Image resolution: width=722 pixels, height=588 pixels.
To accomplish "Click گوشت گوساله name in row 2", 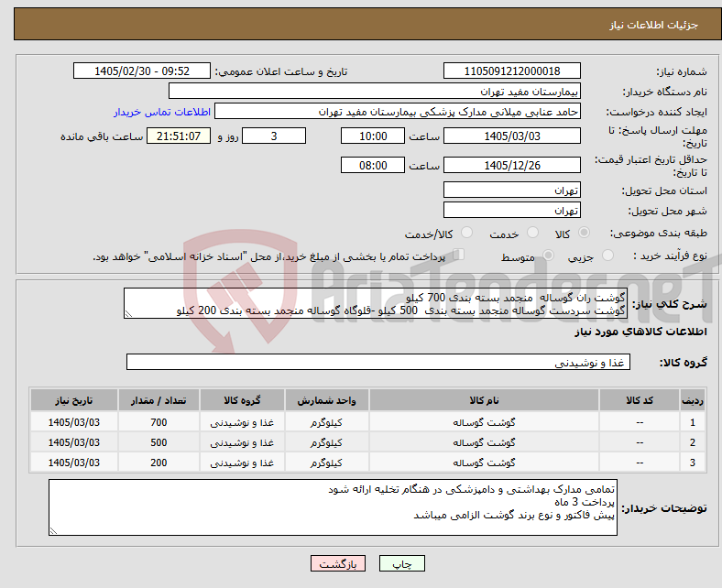I will coord(484,442).
